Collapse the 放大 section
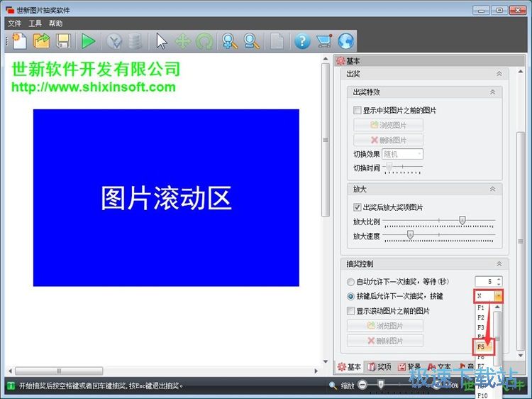532x399 pixels. coord(492,189)
